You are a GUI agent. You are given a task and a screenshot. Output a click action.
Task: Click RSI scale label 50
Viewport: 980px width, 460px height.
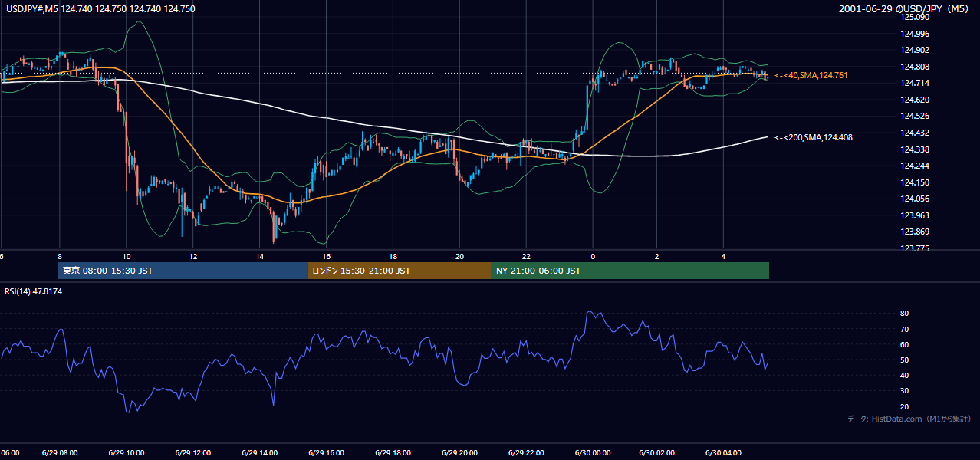[904, 360]
